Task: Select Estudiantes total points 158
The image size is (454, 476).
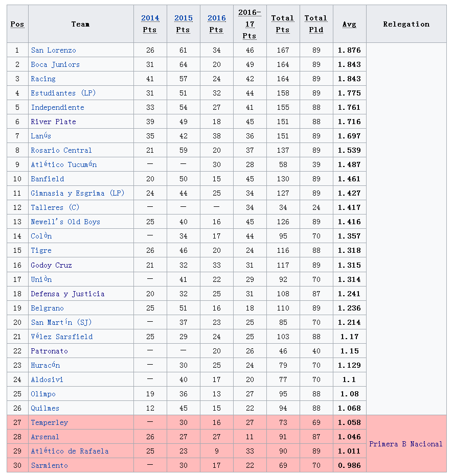Action: click(283, 93)
